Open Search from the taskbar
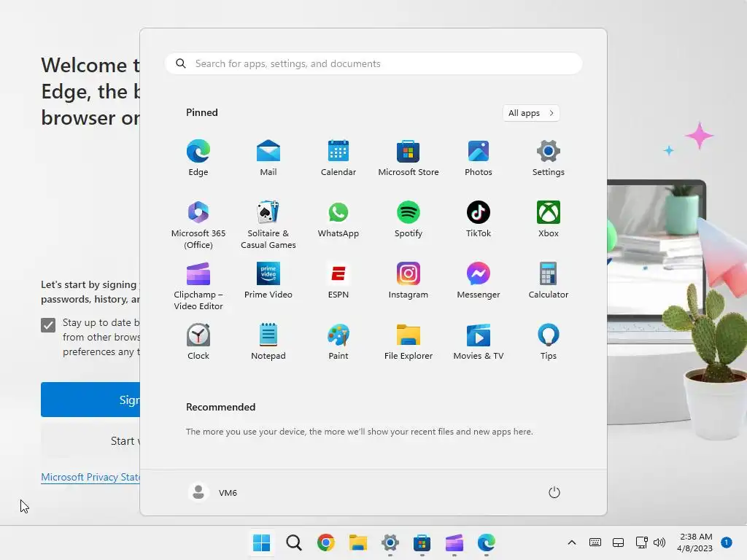Image resolution: width=747 pixels, height=560 pixels. tap(294, 542)
